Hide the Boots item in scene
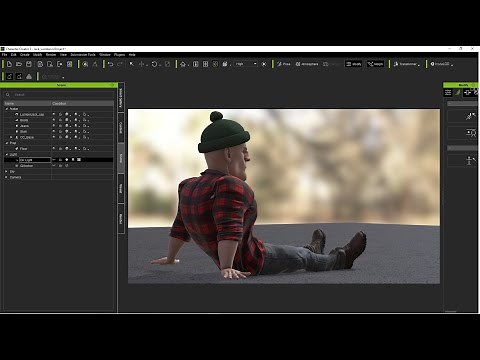This screenshot has width=480, height=360. pyautogui.click(x=54, y=120)
